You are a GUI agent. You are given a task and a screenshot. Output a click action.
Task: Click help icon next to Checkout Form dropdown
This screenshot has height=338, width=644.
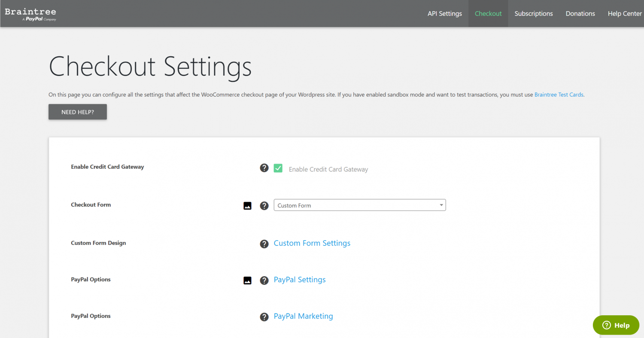pyautogui.click(x=264, y=206)
